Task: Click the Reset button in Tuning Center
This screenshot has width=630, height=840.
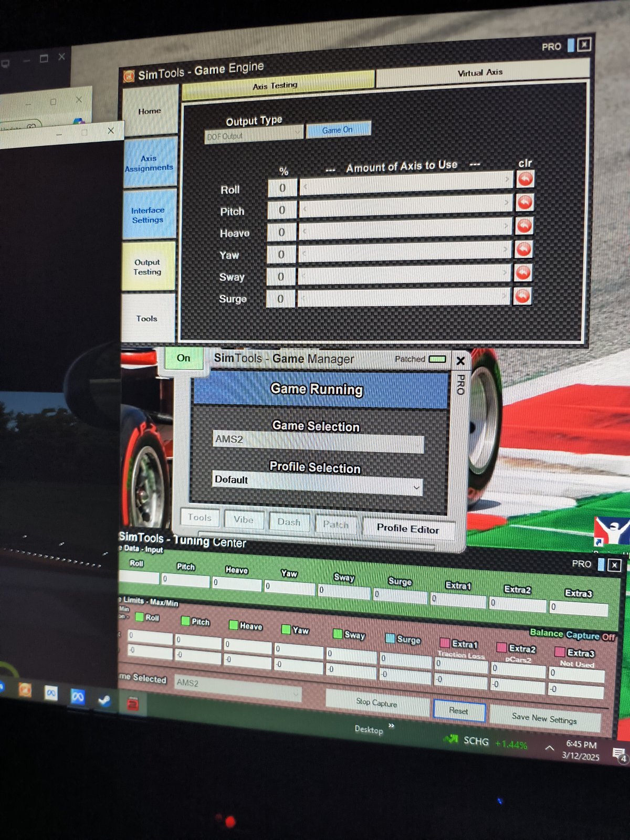Action: 459,711
